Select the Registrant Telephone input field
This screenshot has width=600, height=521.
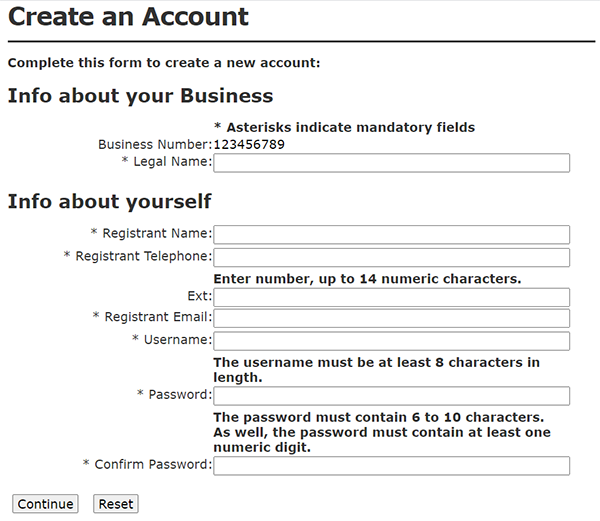(391, 258)
